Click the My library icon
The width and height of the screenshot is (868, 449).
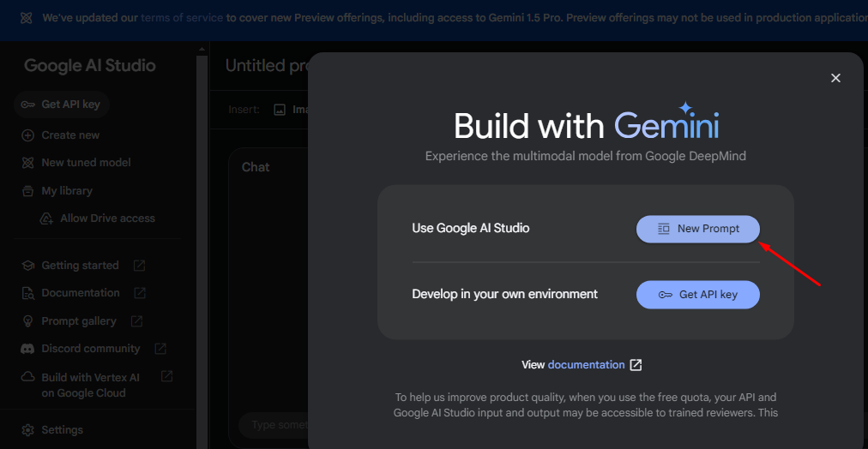(x=27, y=191)
